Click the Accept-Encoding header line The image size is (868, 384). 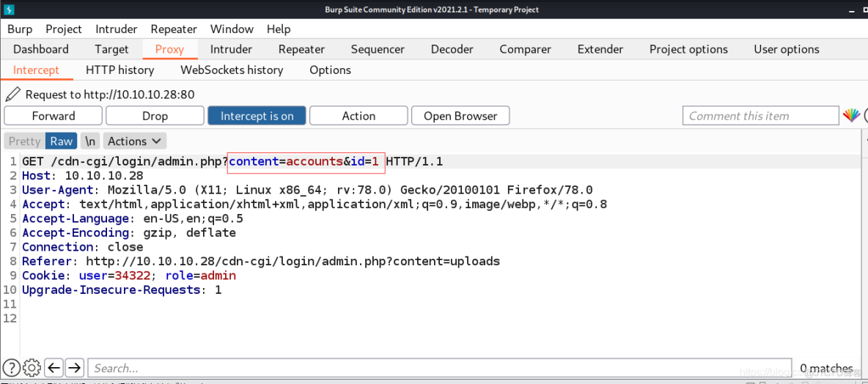click(129, 233)
